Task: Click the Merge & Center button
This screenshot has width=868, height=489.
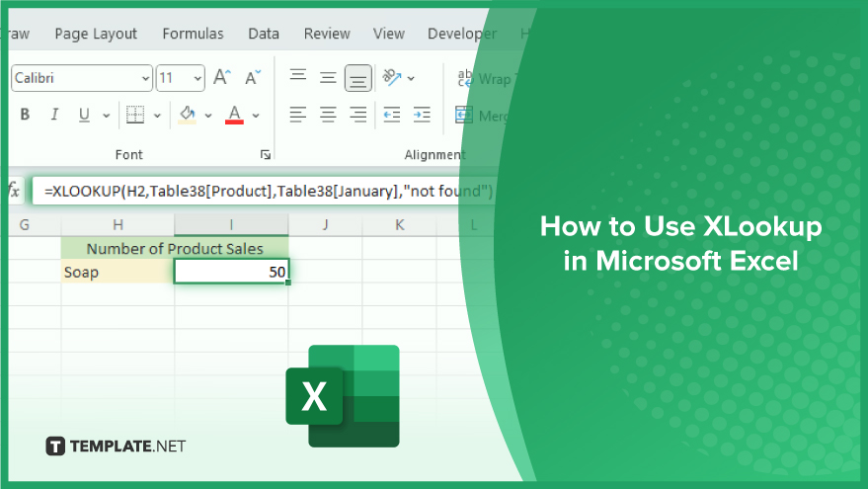Action: coord(482,116)
